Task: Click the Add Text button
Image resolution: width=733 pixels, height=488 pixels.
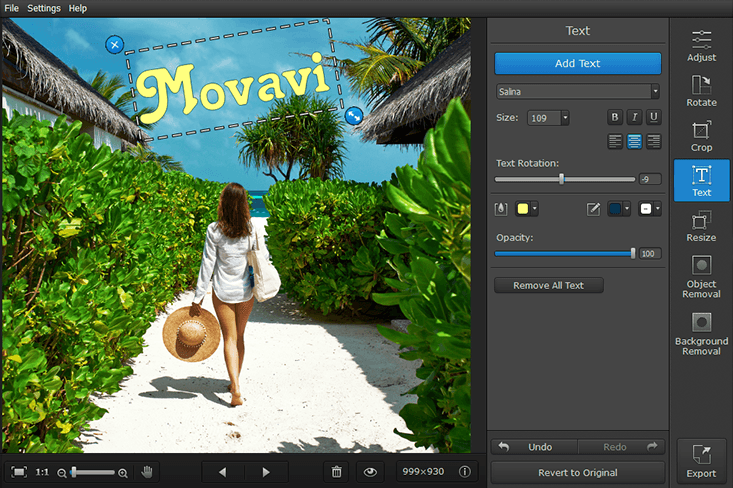Action: 578,64
